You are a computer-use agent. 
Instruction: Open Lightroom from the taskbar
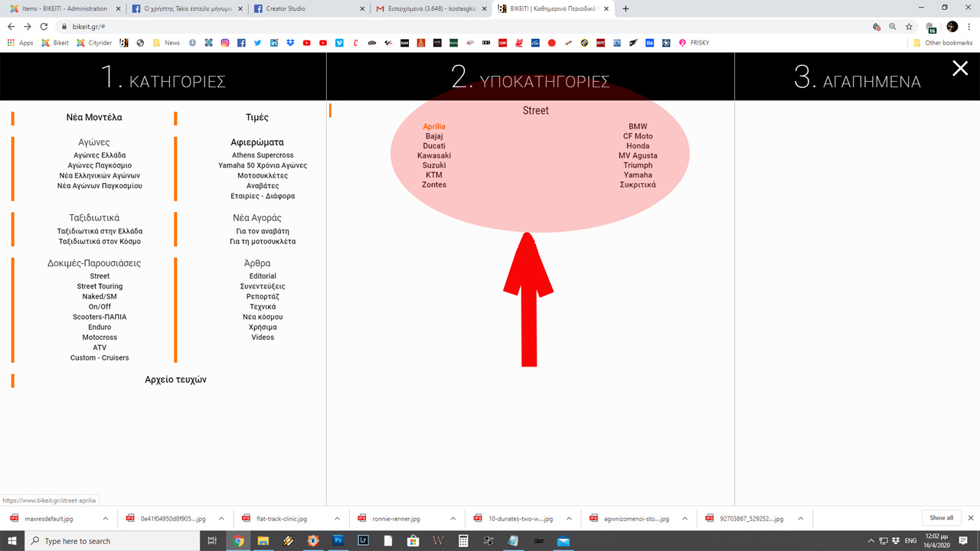tap(363, 541)
